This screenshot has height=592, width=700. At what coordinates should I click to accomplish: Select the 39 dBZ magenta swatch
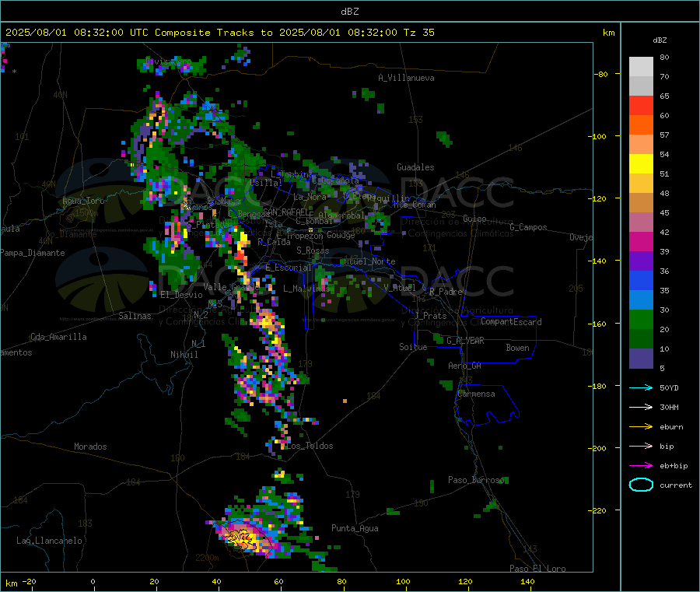641,241
